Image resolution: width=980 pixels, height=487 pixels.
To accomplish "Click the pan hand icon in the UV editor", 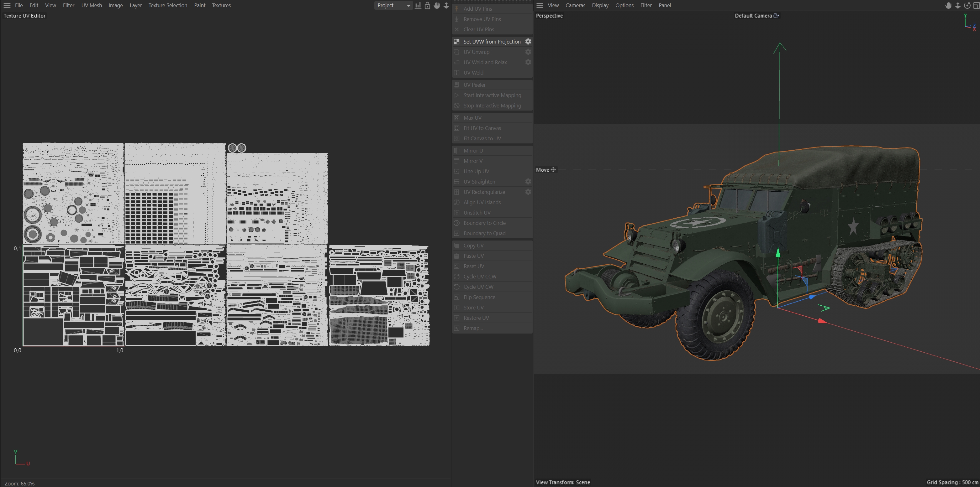I will pos(437,5).
